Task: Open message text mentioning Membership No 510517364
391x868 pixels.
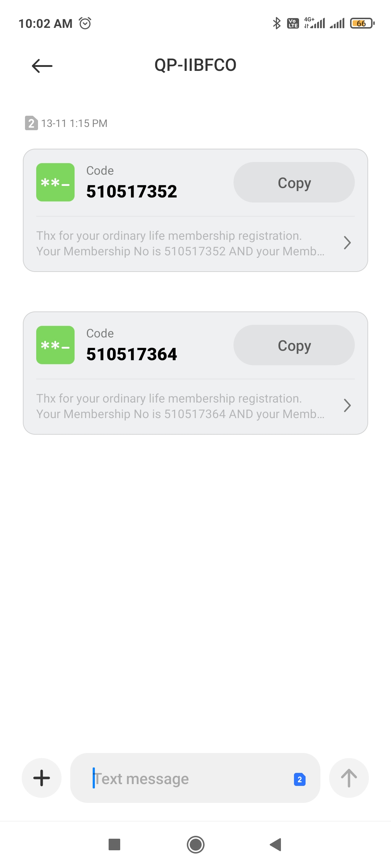Action: click(x=180, y=406)
